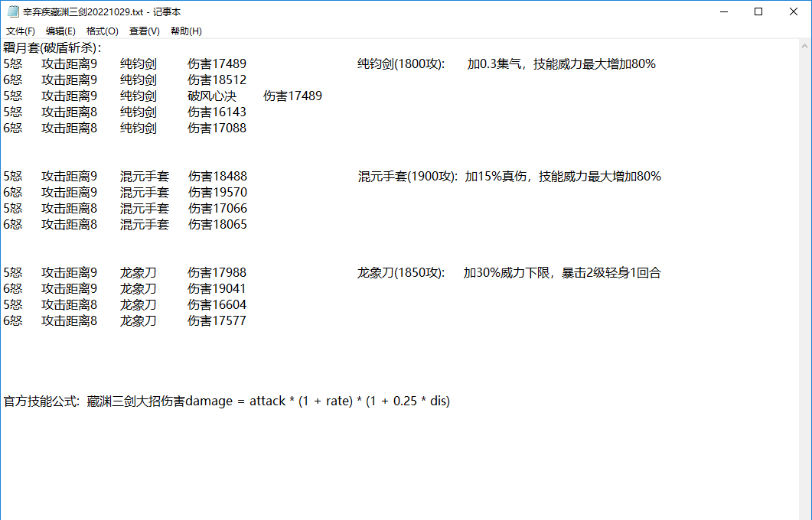Click the text 伤害18065
Image resolution: width=812 pixels, height=520 pixels.
tap(217, 224)
